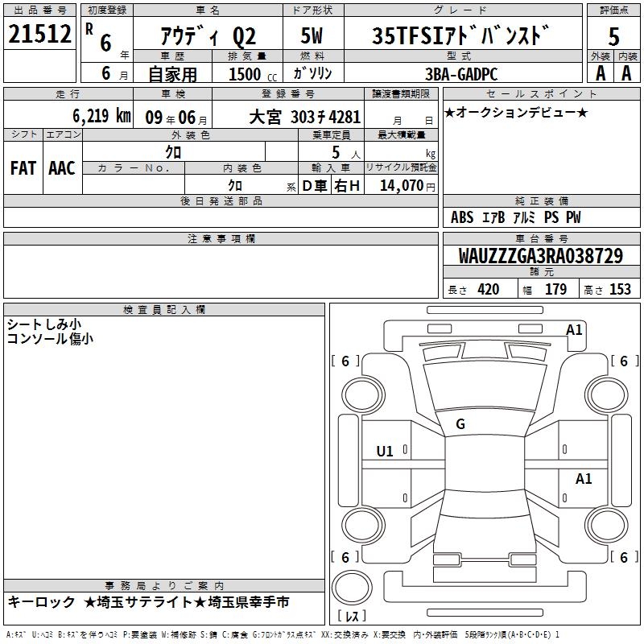Image resolution: width=644 pixels, height=644 pixels.
Task: Select the grade 35TFSIアドバンスド
Action: coord(460,35)
